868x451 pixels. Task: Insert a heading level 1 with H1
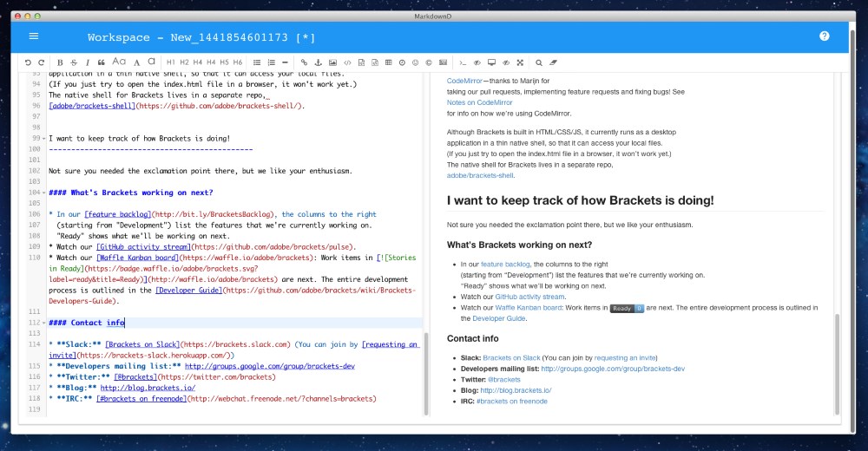click(170, 62)
